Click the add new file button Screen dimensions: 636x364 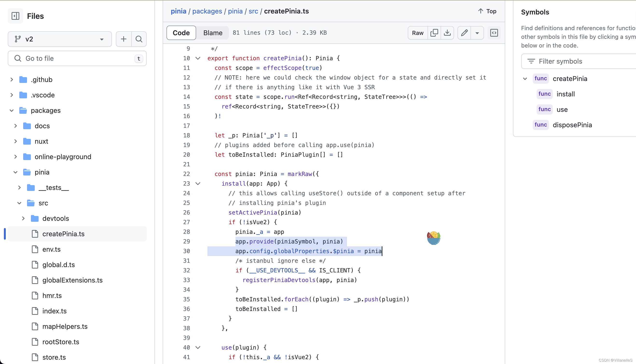pyautogui.click(x=123, y=39)
